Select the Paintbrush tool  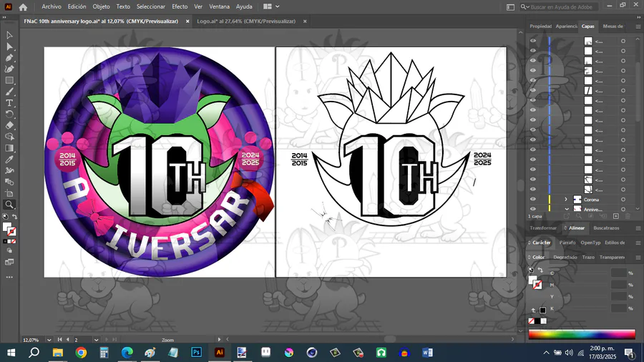click(9, 92)
